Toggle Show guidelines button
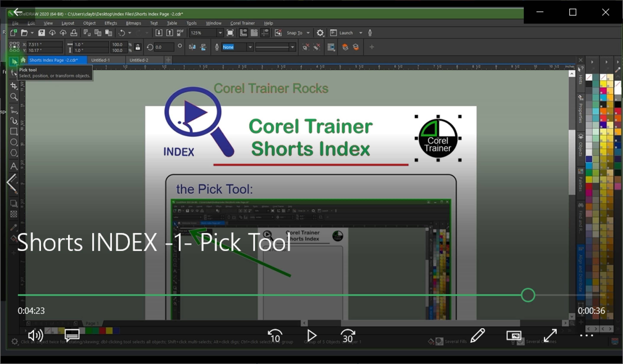 [x=265, y=33]
